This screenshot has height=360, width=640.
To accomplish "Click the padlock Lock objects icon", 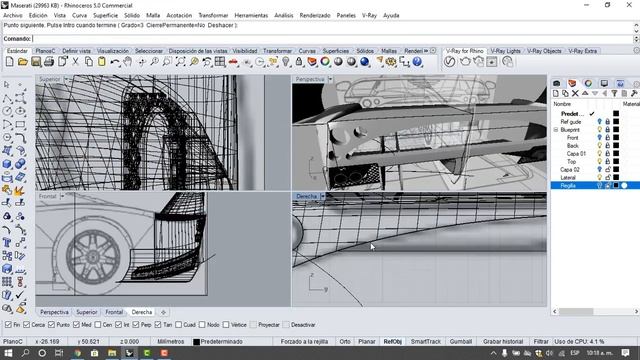I will 299,62.
